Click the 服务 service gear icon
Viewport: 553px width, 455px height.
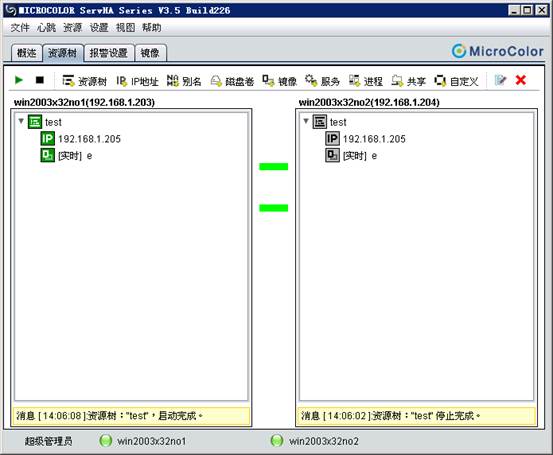coord(311,80)
